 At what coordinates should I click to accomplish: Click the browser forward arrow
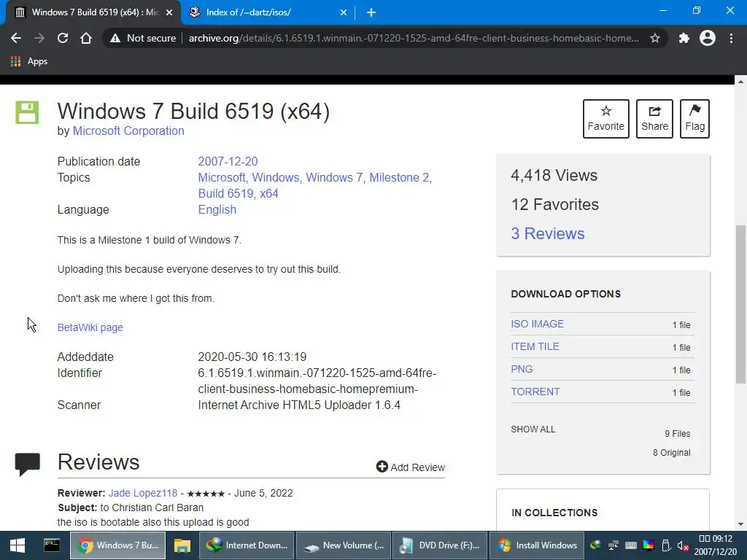(39, 38)
